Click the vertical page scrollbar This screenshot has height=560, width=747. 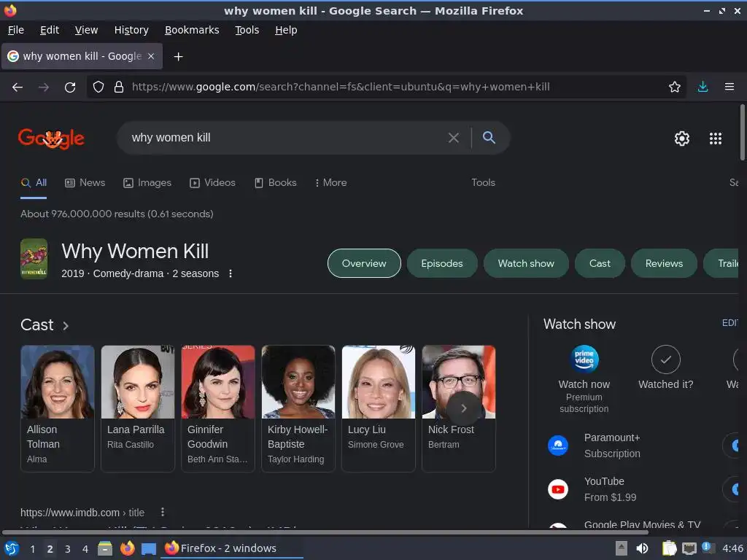[x=742, y=133]
